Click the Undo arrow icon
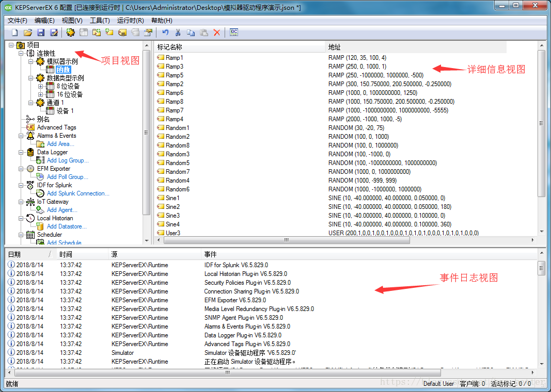This screenshot has height=392, width=551. (x=165, y=32)
